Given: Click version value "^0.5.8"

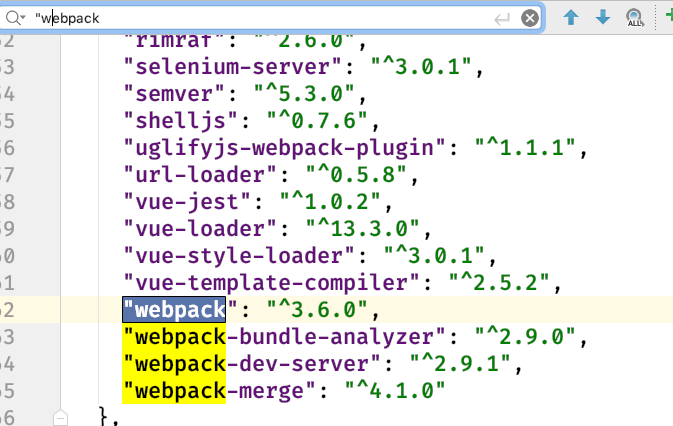Looking at the screenshot, I should coord(356,175).
